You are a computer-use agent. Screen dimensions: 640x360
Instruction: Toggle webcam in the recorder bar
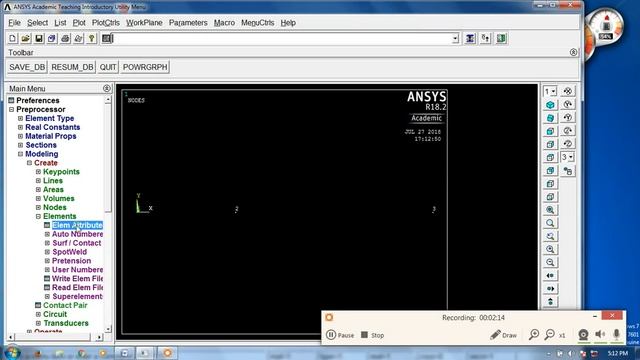[583, 335]
